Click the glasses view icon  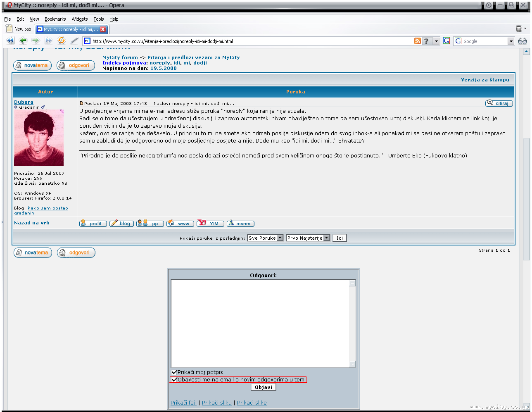[x=522, y=41]
